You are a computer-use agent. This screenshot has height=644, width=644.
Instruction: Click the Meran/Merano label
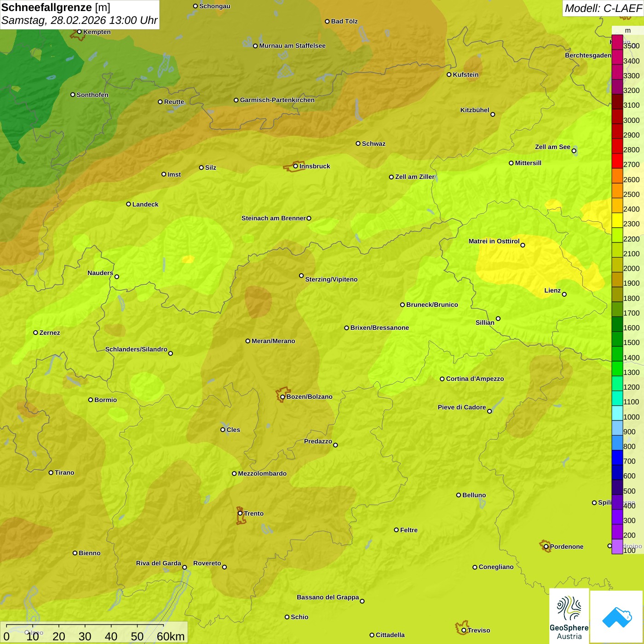pos(273,341)
